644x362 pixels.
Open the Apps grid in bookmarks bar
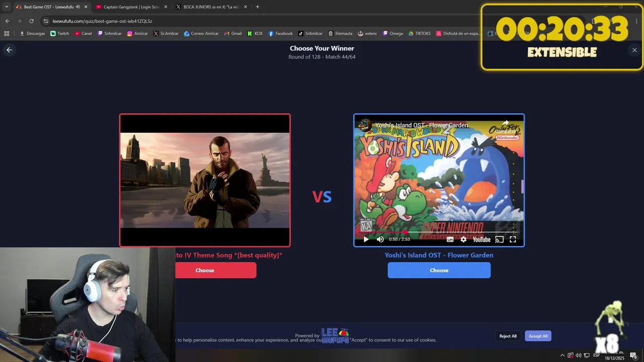click(7, 34)
